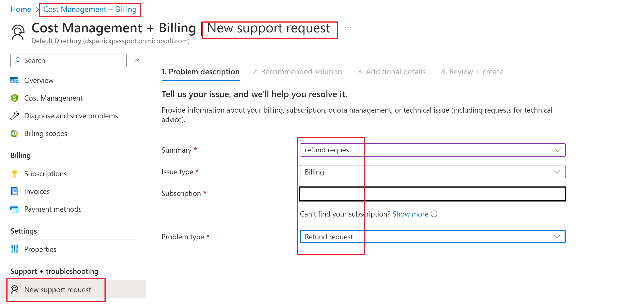Screen dimensions: 644x307
Task: Click the Home breadcrumb link
Action: pos(21,9)
